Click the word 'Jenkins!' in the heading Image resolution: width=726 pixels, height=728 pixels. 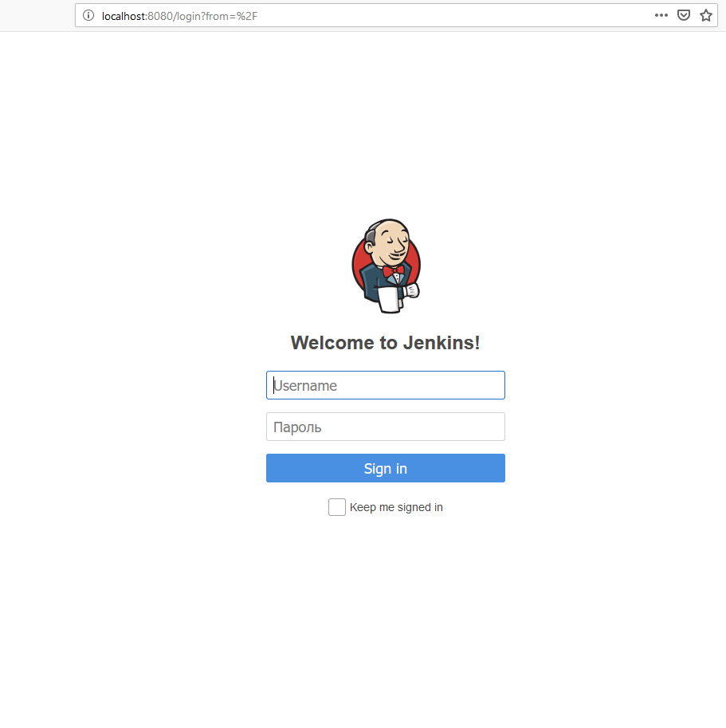441,343
